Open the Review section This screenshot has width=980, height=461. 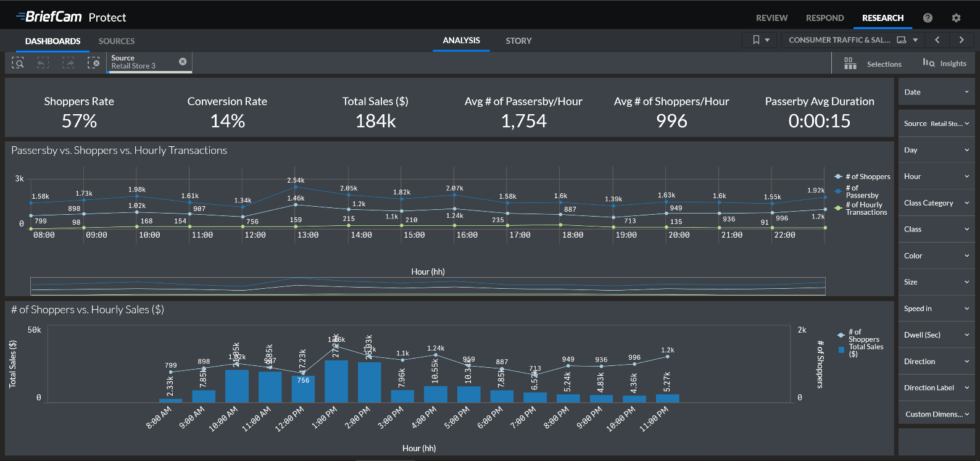[x=772, y=18]
